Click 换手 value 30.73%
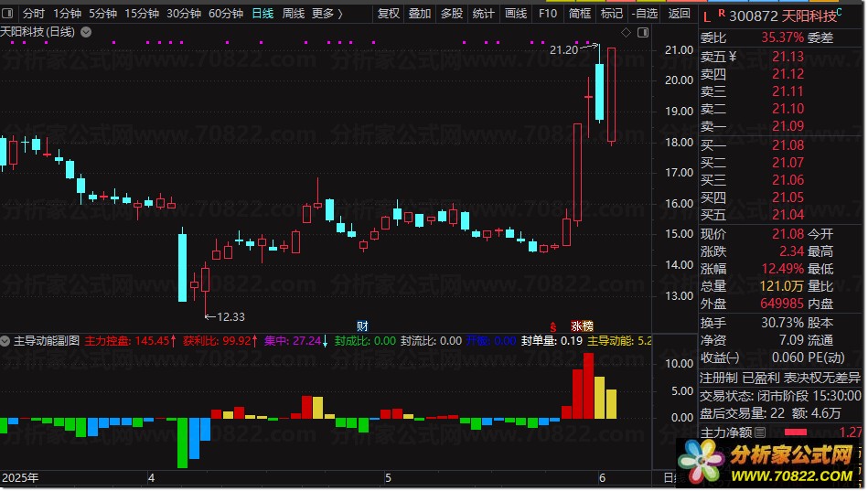 click(x=782, y=323)
